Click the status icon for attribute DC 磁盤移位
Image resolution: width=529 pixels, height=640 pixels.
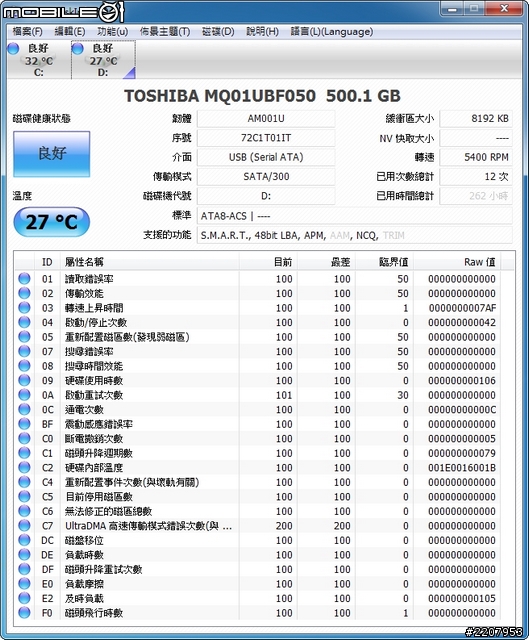tap(24, 540)
